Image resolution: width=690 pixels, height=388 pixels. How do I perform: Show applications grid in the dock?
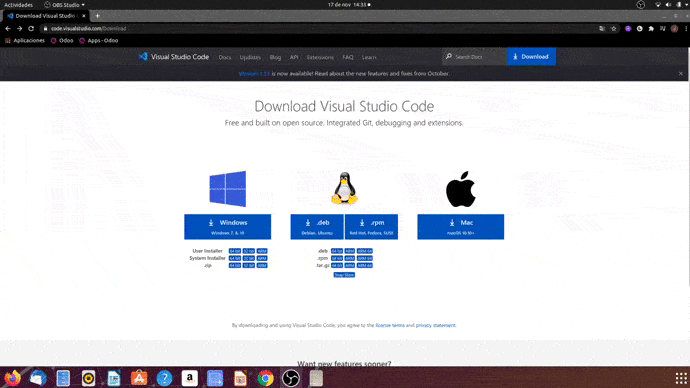pos(681,378)
